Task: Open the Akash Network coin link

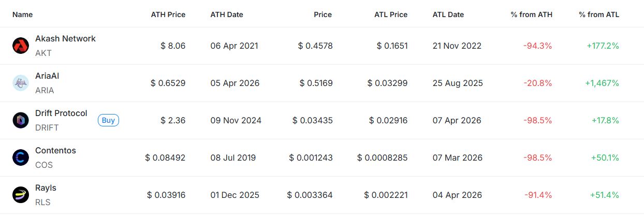Action: tap(65, 39)
